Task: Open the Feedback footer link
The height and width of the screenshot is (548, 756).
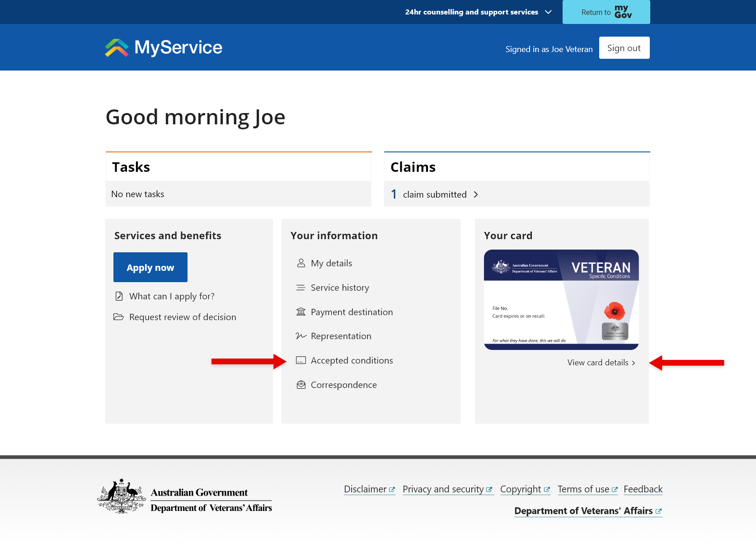Action: click(x=643, y=489)
